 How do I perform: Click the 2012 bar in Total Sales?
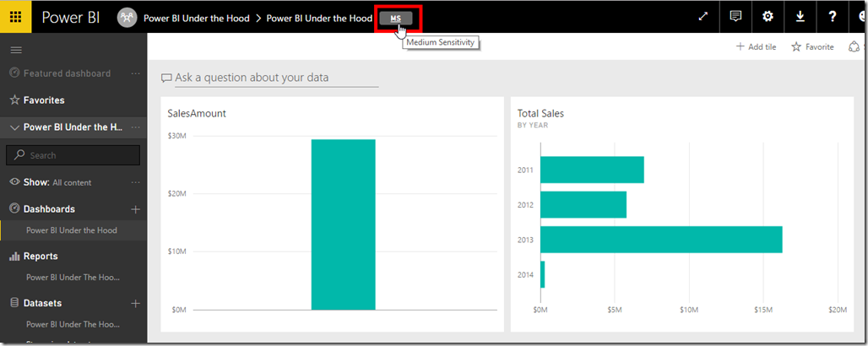click(583, 205)
